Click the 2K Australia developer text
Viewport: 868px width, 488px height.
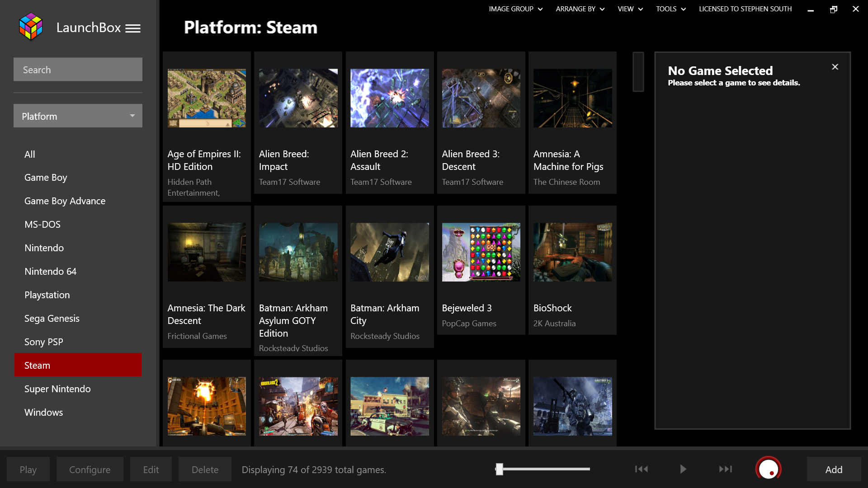pyautogui.click(x=554, y=324)
